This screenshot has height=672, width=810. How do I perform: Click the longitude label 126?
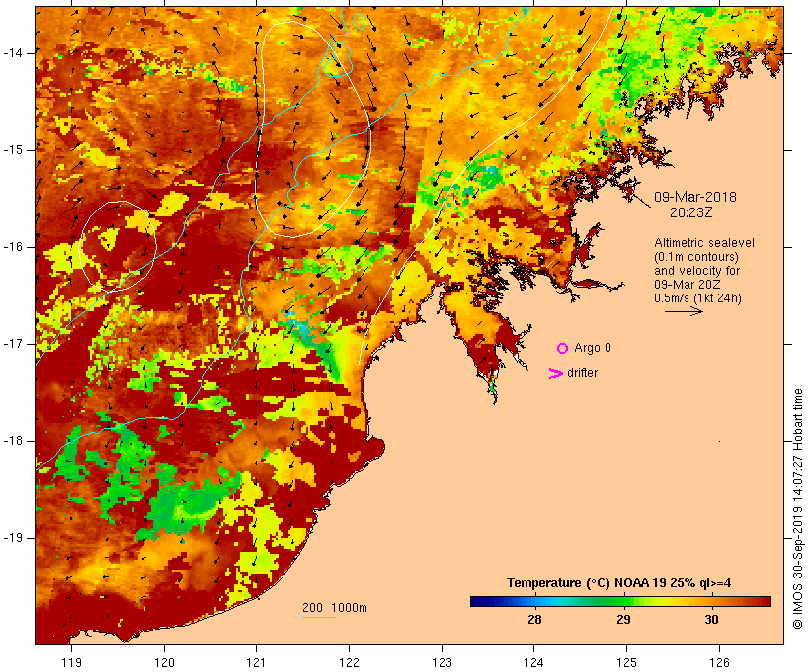(719, 662)
